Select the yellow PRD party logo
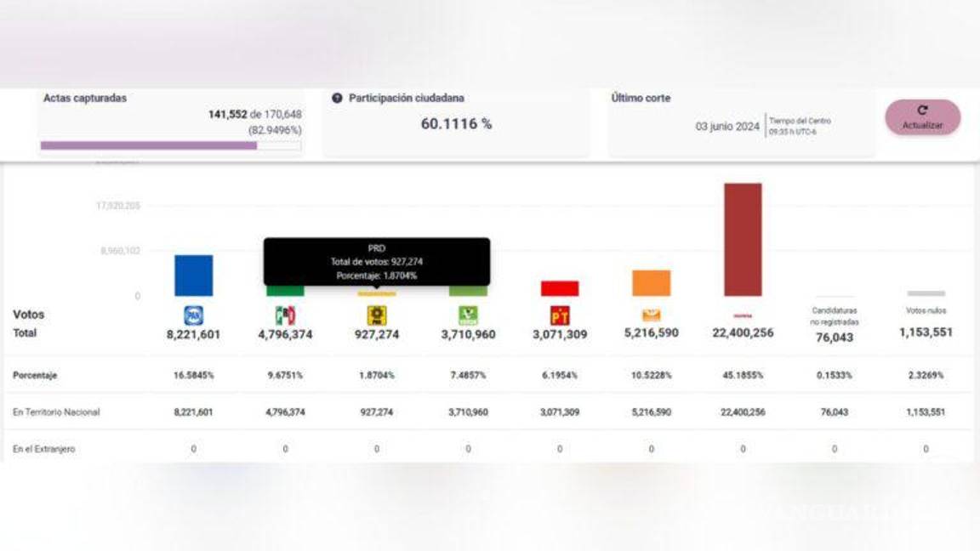Viewport: 980px width, 551px height. [x=377, y=315]
